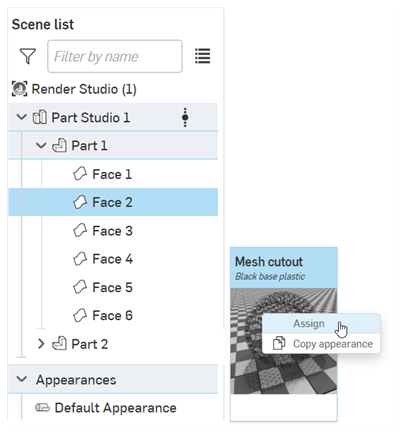Viewport: 408px width, 432px height.
Task: Open the list view options icon
Action: pos(202,56)
